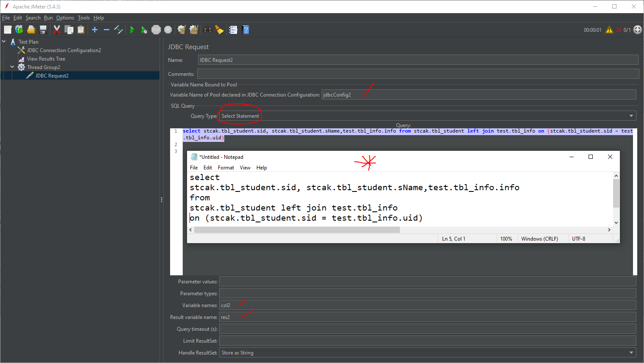
Task: Click the Collapse All minus icon
Action: [x=107, y=30]
